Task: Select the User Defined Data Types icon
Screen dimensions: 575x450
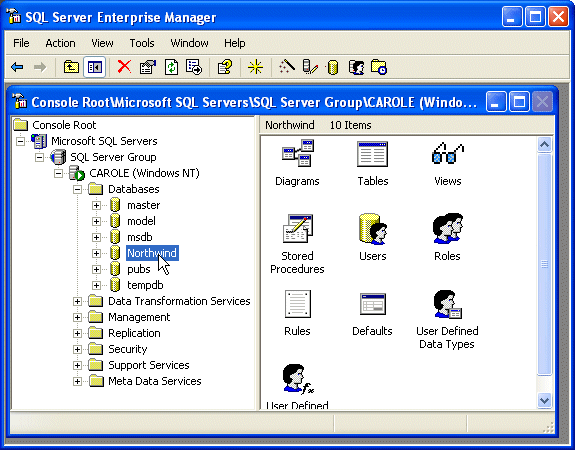Action: [x=447, y=304]
